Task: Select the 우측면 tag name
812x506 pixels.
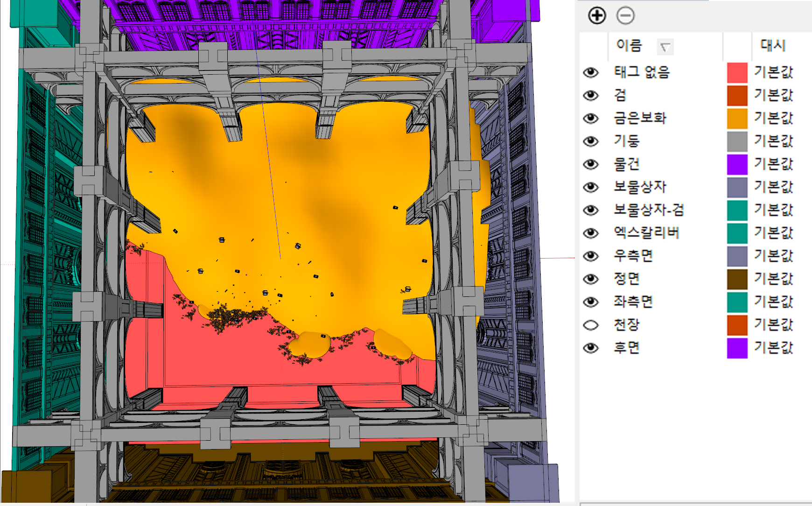Action: (x=633, y=256)
